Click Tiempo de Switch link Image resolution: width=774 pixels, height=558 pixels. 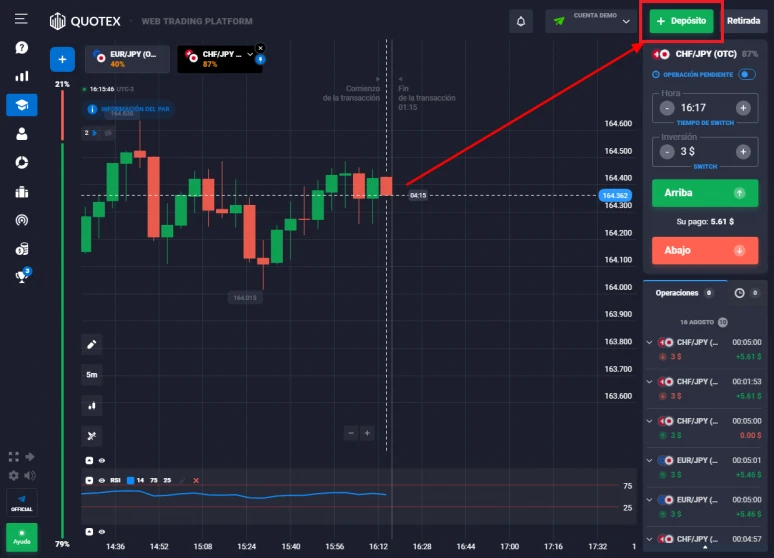tap(705, 123)
